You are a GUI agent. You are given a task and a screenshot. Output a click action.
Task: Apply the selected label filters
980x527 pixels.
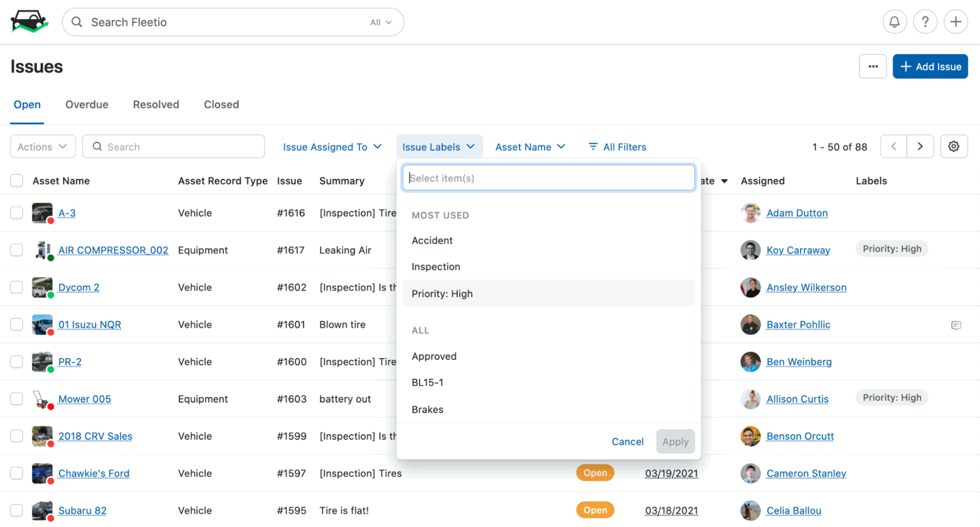676,441
